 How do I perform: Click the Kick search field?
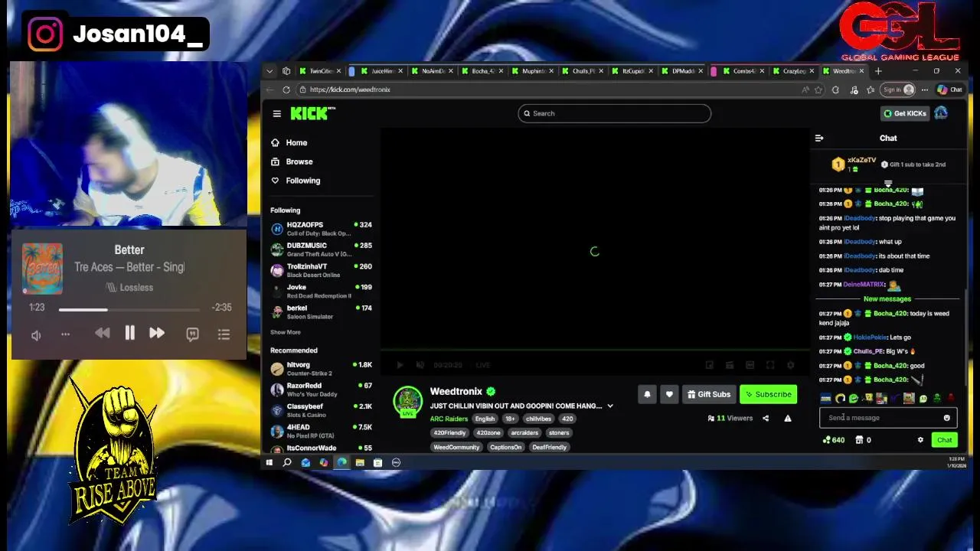point(614,113)
